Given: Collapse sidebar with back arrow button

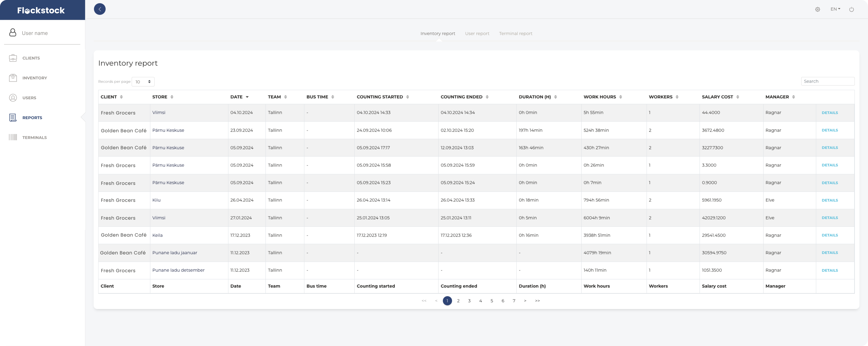Looking at the screenshot, I should pos(100,9).
